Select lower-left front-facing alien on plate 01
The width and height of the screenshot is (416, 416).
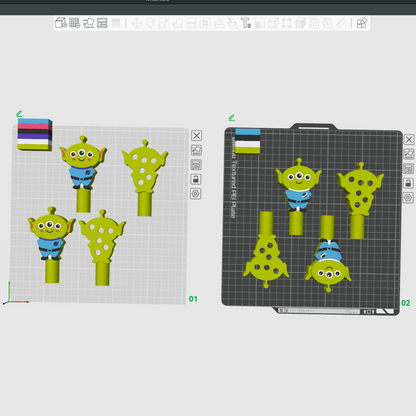(x=51, y=245)
